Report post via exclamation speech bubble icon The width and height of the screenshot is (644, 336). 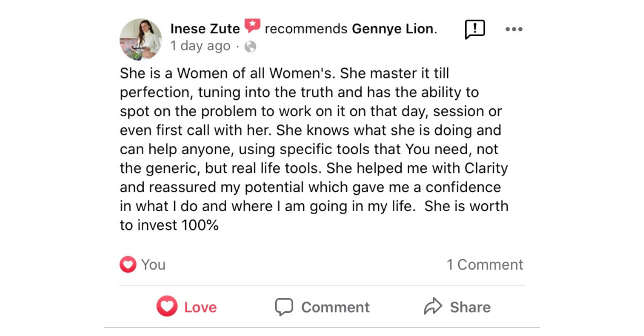click(475, 29)
